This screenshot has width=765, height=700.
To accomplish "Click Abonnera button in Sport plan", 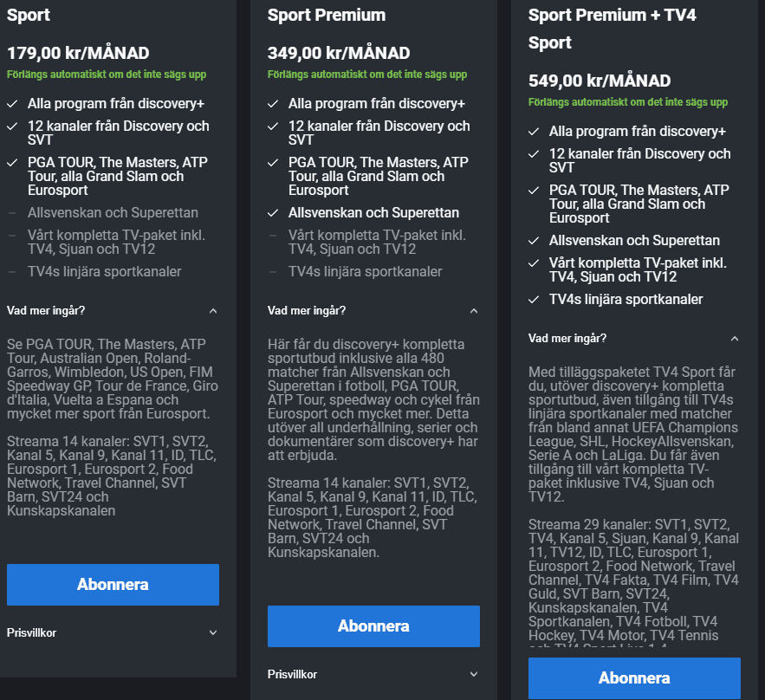I will 113,584.
